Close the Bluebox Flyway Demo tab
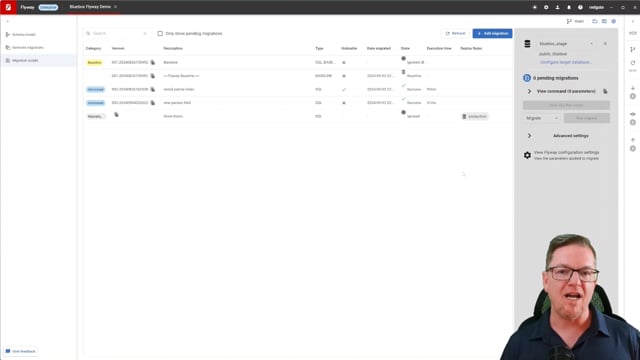 pyautogui.click(x=116, y=7)
